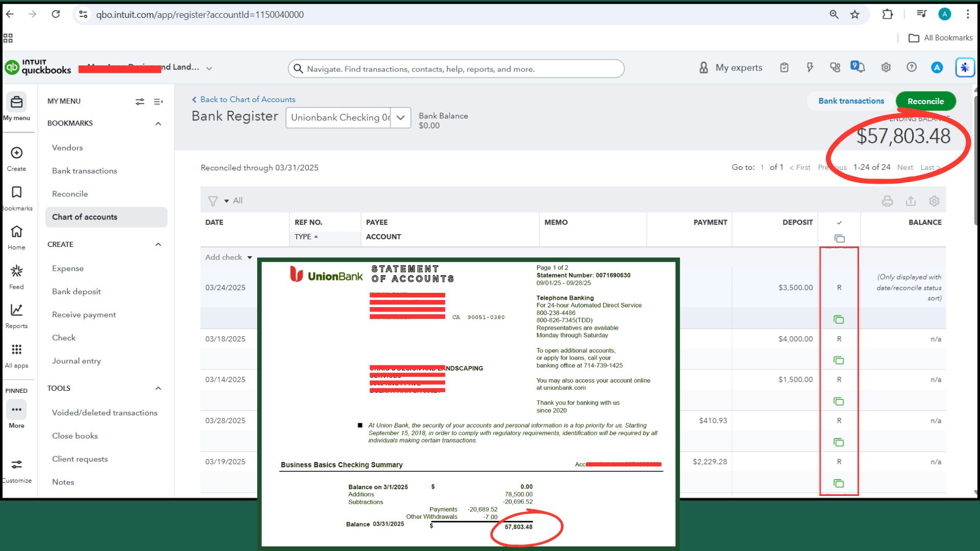
Task: Open the Feed sidebar icon
Action: click(x=16, y=270)
